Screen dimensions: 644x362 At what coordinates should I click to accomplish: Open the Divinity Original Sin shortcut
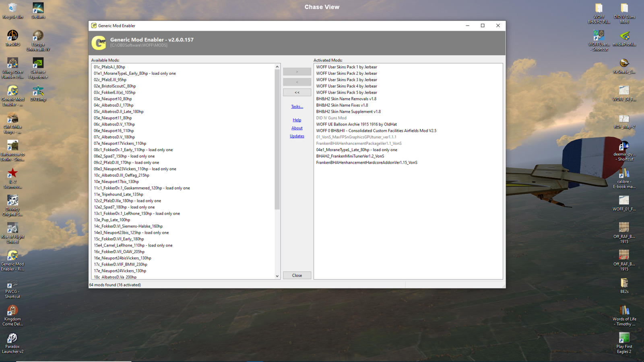click(12, 206)
